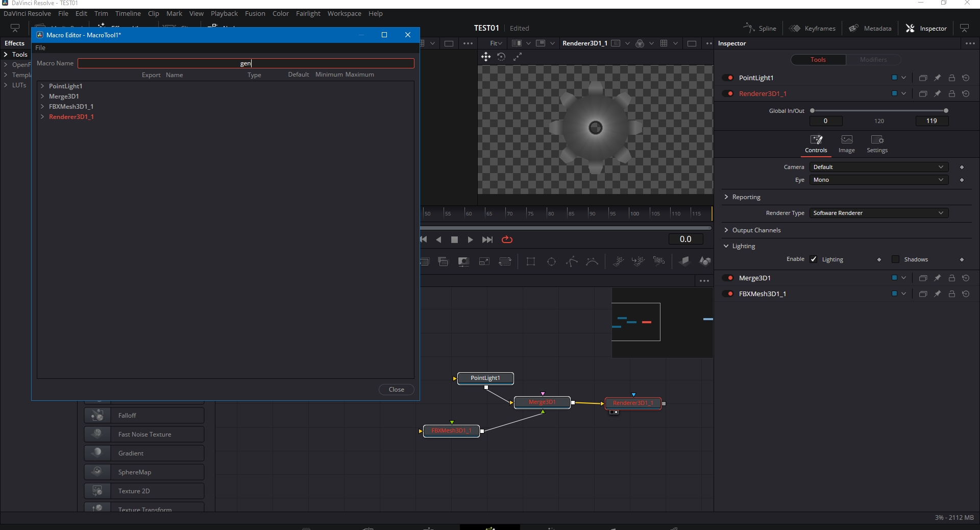Screen dimensions: 980x530
Task: Add pRender particle tool
Action: tap(659, 261)
